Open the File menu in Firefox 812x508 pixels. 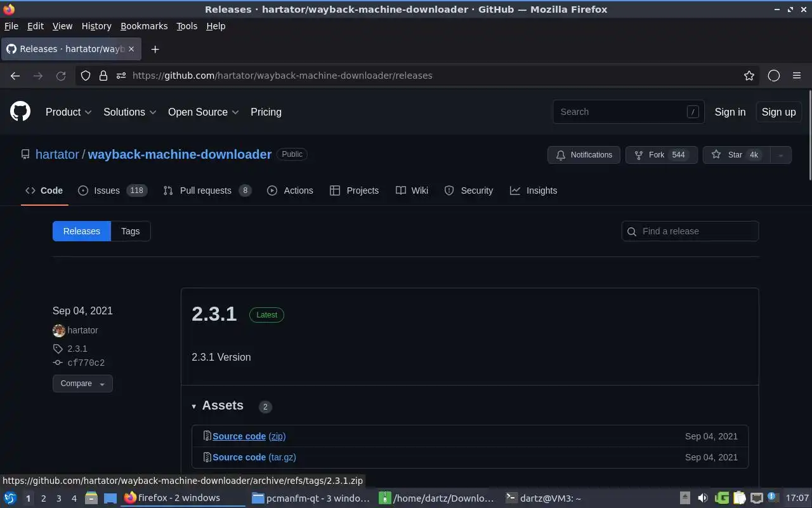11,26
